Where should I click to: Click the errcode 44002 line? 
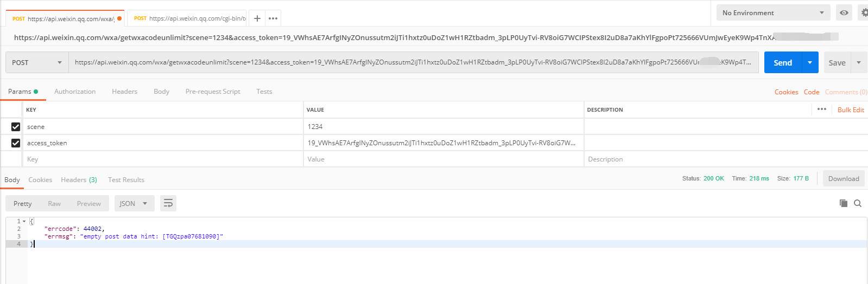click(x=74, y=229)
